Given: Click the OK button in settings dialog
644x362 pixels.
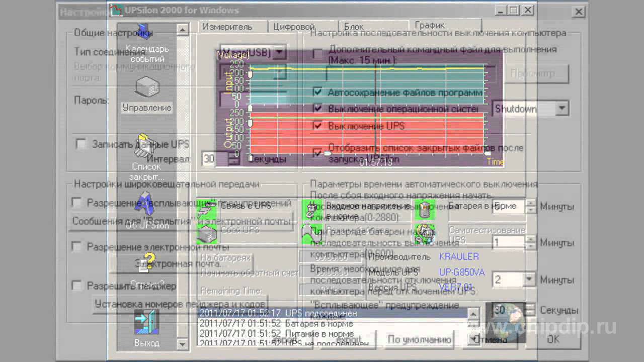Looking at the screenshot, I should (553, 339).
